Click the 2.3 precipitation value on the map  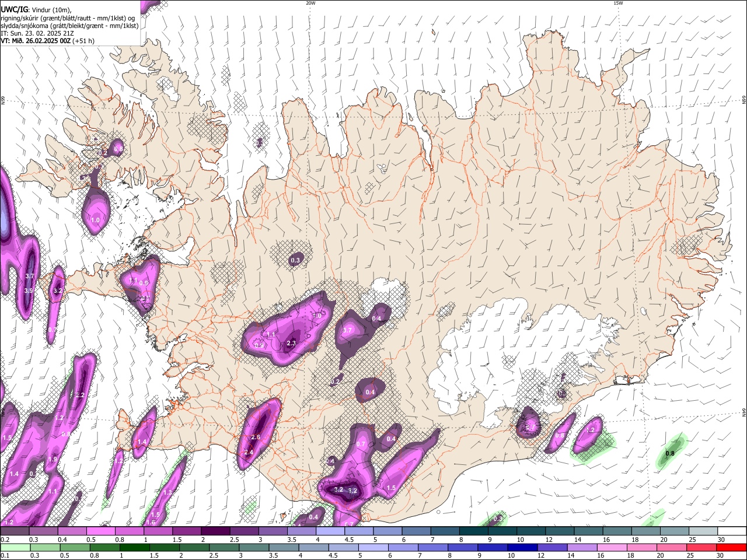click(x=292, y=343)
